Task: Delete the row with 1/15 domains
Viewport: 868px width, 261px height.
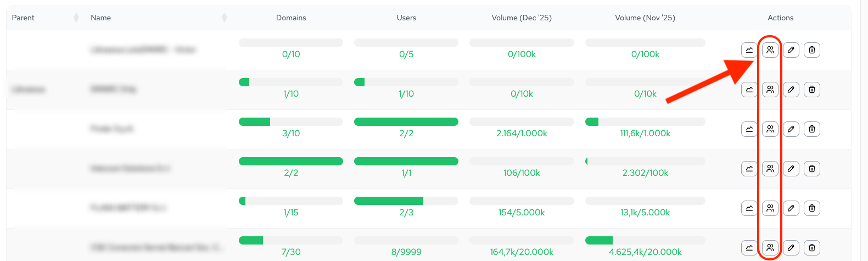Action: pos(812,208)
